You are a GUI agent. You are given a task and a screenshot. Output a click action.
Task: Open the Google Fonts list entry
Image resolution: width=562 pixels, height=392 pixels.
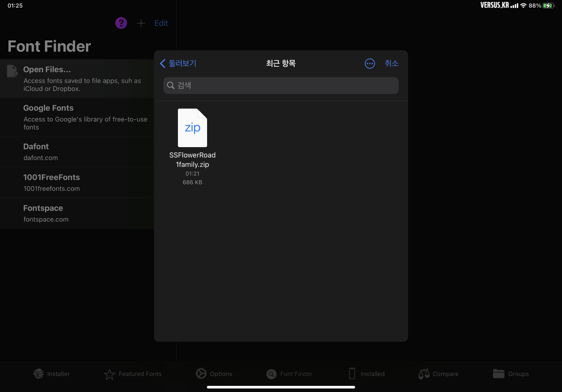(77, 117)
